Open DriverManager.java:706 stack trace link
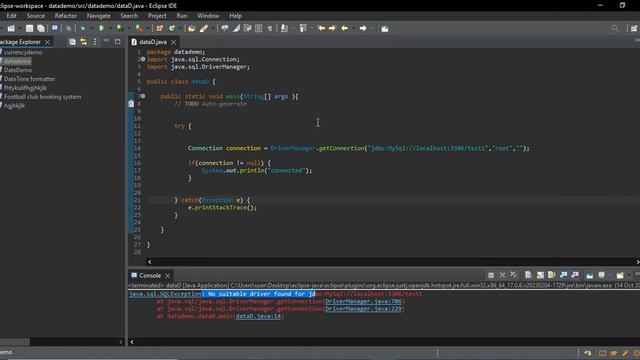The image size is (640, 360). click(363, 301)
